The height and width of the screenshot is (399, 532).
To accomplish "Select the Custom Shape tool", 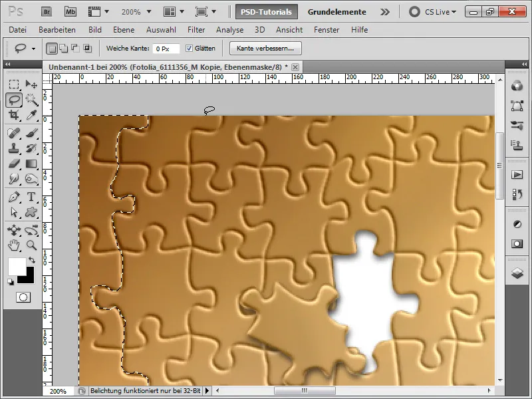I will tap(31, 212).
